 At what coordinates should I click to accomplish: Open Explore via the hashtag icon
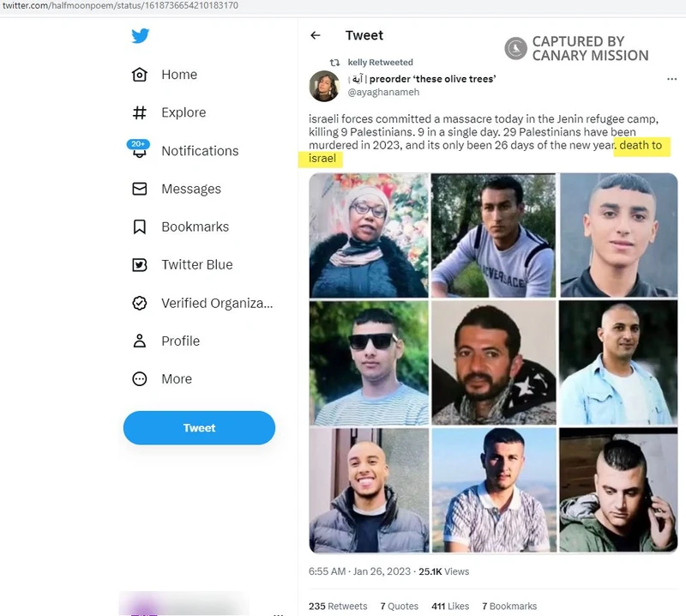140,112
